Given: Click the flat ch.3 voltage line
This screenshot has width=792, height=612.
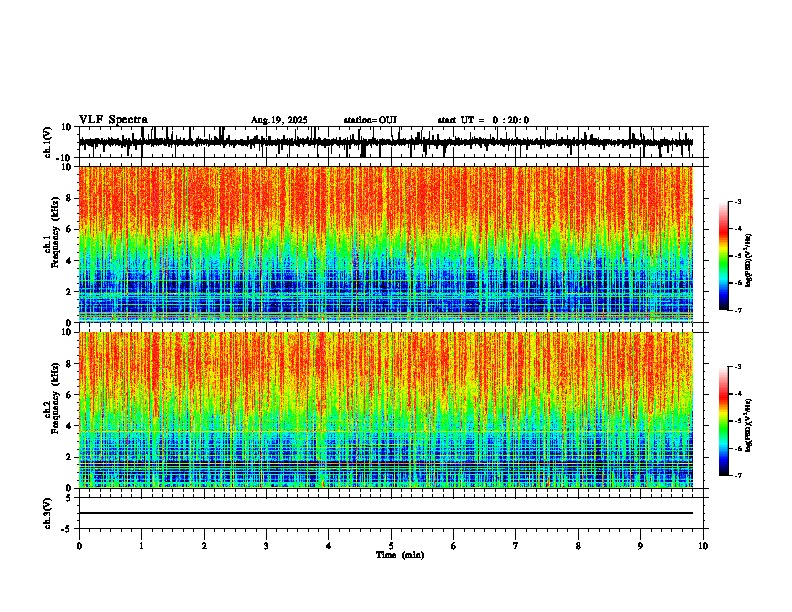Looking at the screenshot, I should (386, 513).
